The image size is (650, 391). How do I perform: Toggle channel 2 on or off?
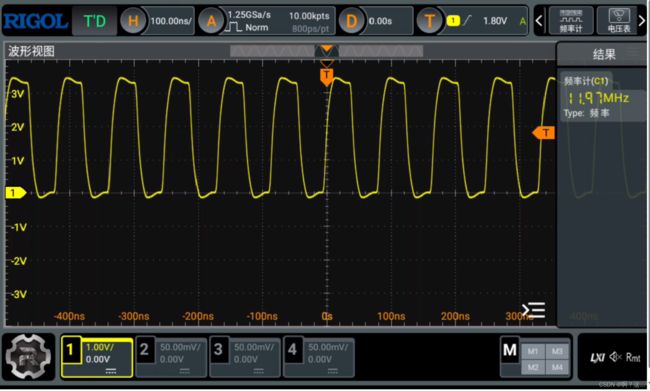point(144,350)
